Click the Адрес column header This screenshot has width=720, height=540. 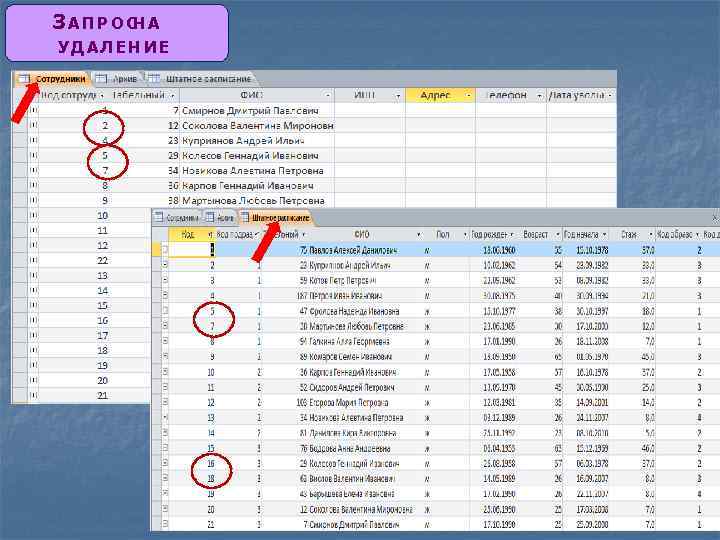[440, 95]
